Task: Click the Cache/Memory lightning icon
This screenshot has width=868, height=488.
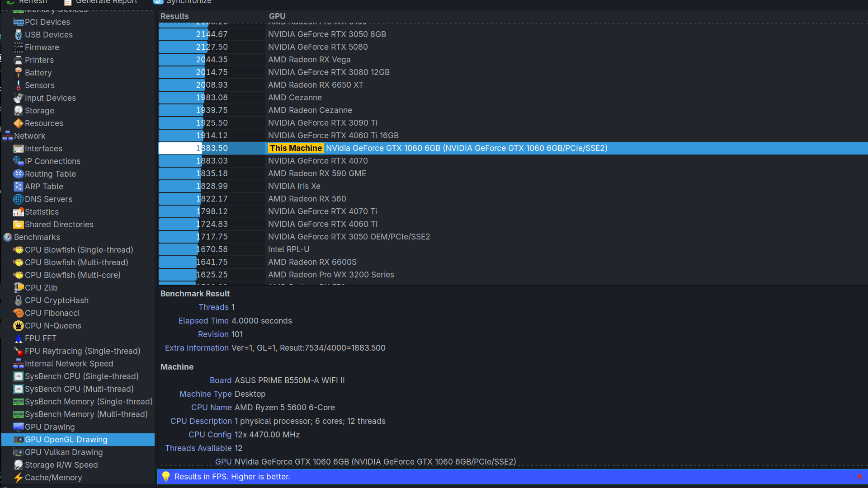Action: click(x=18, y=477)
